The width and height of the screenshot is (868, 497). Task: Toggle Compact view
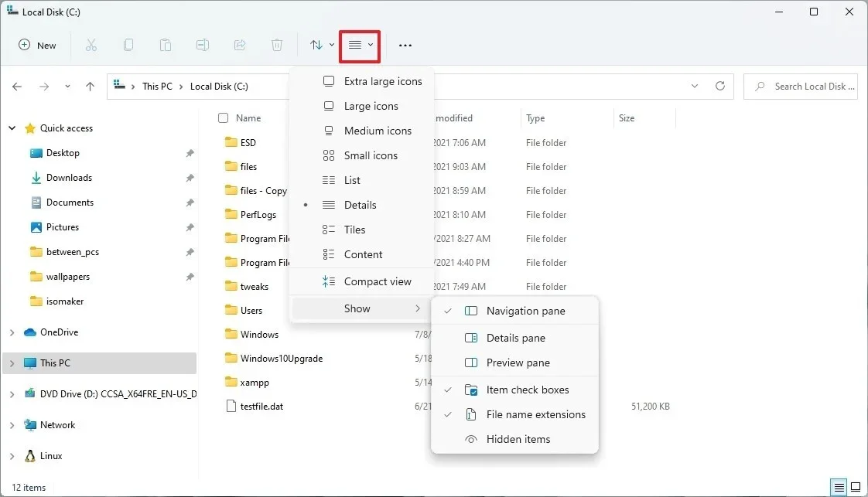coord(361,282)
